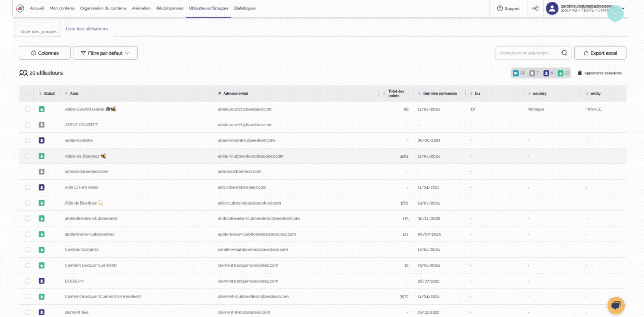This screenshot has height=317, width=644.
Task: Open the Statistiques menu item
Action: (245, 8)
